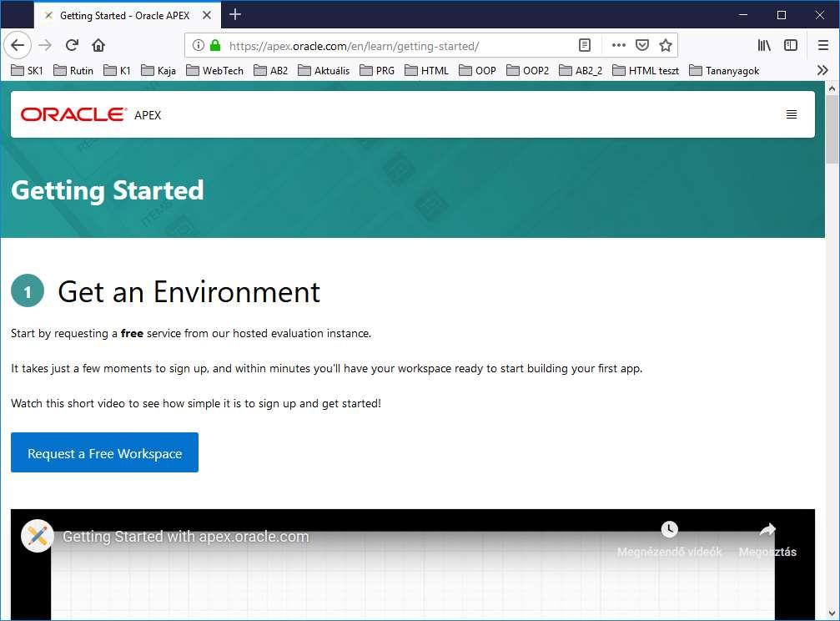Open the Oracle APEX site navigation menu

[792, 114]
